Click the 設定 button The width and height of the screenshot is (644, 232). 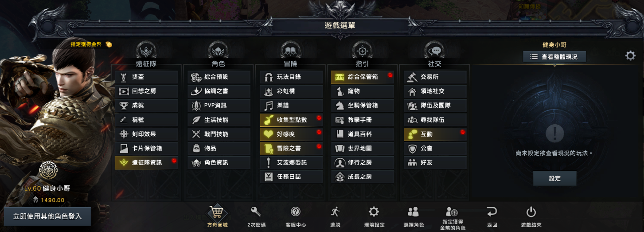coord(555,178)
